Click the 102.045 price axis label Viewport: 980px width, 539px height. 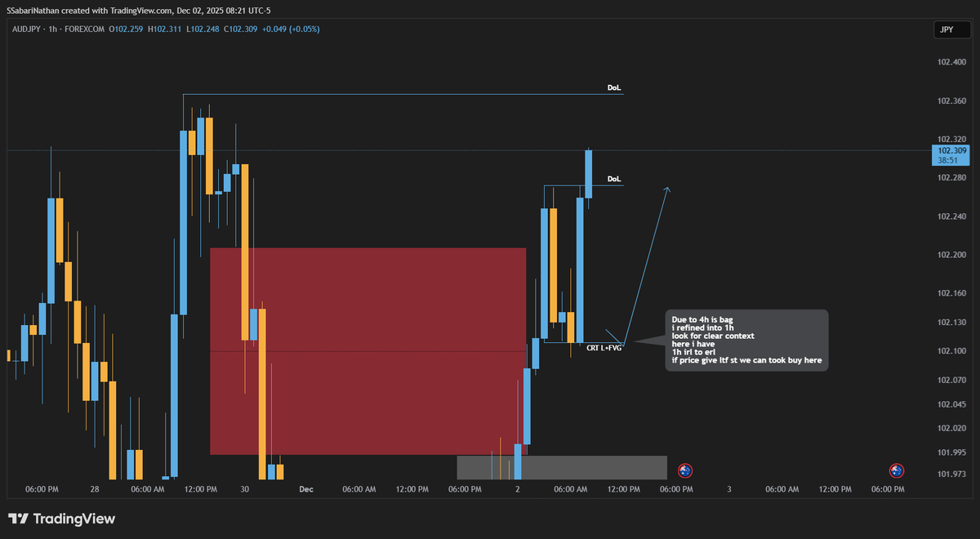[951, 404]
